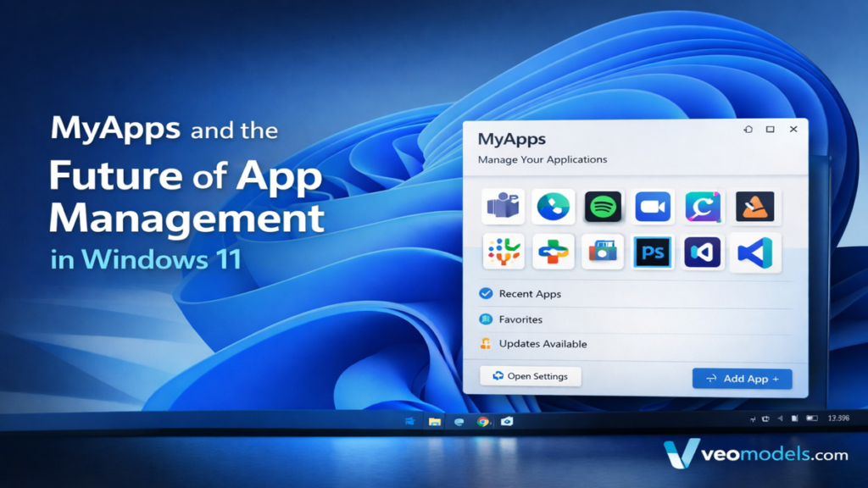Open the purple refresh-style app icon

(703, 206)
